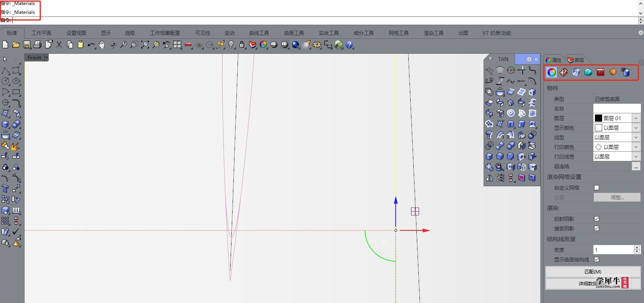Select the Pan hand tool
644x303 pixels.
(102, 45)
